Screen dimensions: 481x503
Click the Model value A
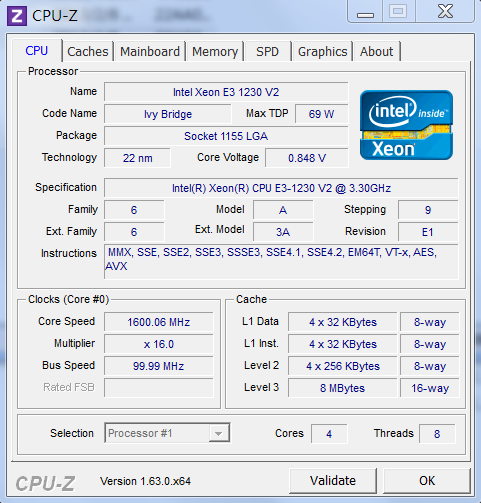coord(283,210)
